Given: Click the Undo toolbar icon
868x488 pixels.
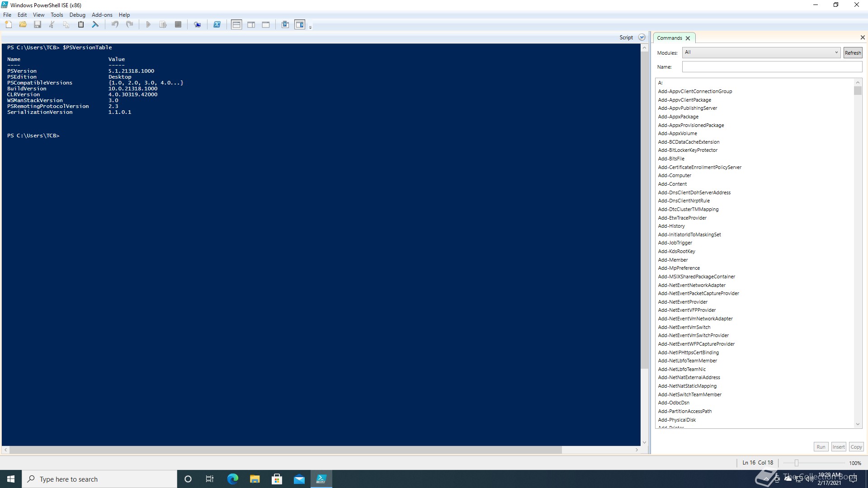Looking at the screenshot, I should (115, 25).
